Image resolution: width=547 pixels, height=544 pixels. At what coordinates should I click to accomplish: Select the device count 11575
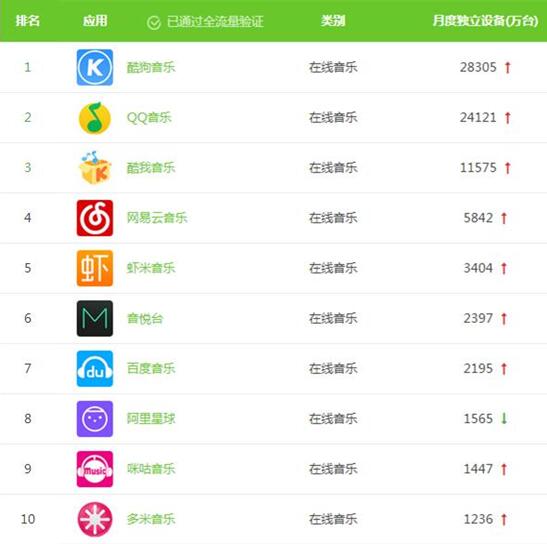click(478, 168)
